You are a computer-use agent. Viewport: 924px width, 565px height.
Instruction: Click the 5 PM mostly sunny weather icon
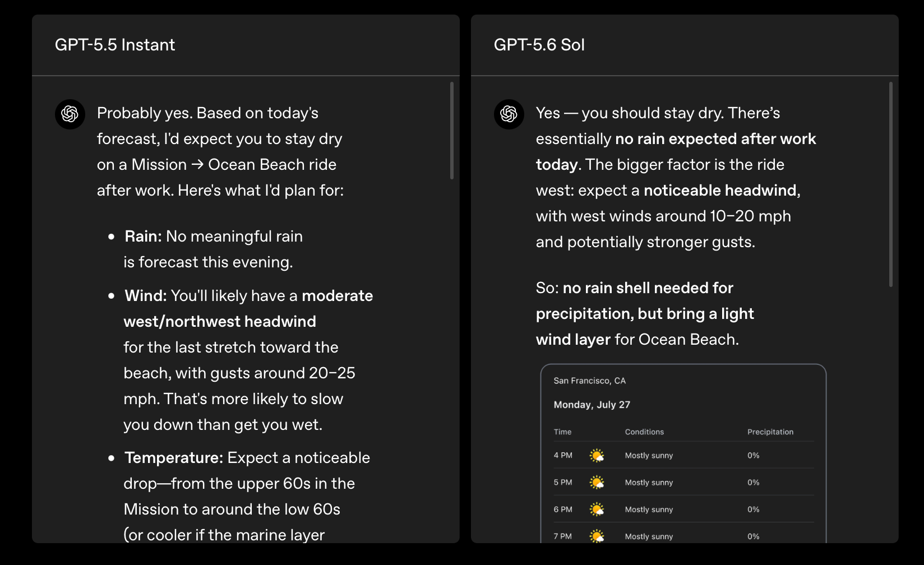click(x=597, y=483)
